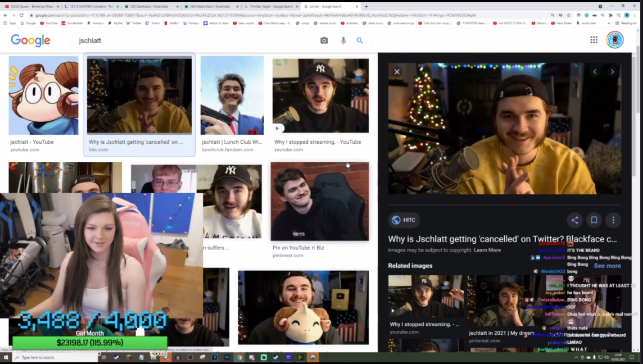This screenshot has height=364, width=643.
Task: Click the browser back arrow
Action: (5, 15)
